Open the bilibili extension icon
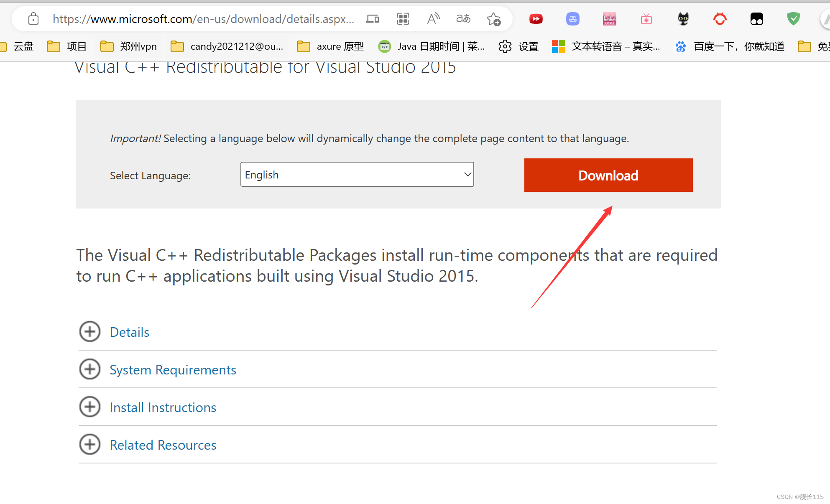Viewport: 830px width, 504px height. (609, 19)
